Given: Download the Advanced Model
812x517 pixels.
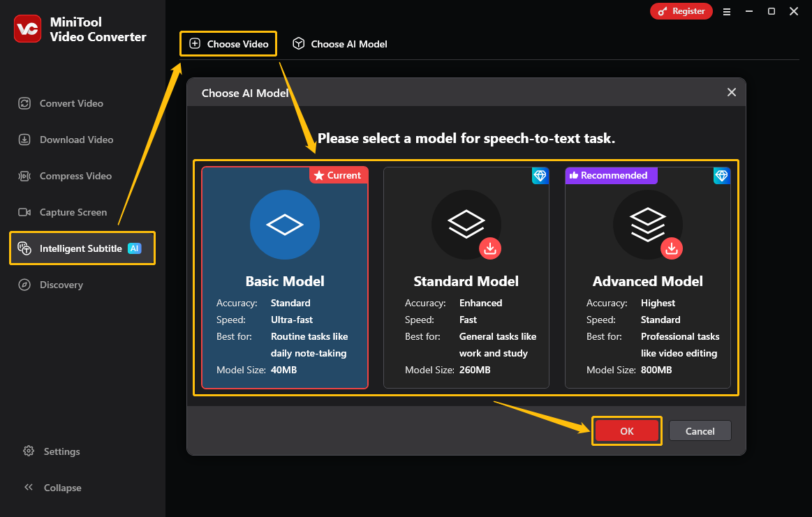Looking at the screenshot, I should click(672, 248).
